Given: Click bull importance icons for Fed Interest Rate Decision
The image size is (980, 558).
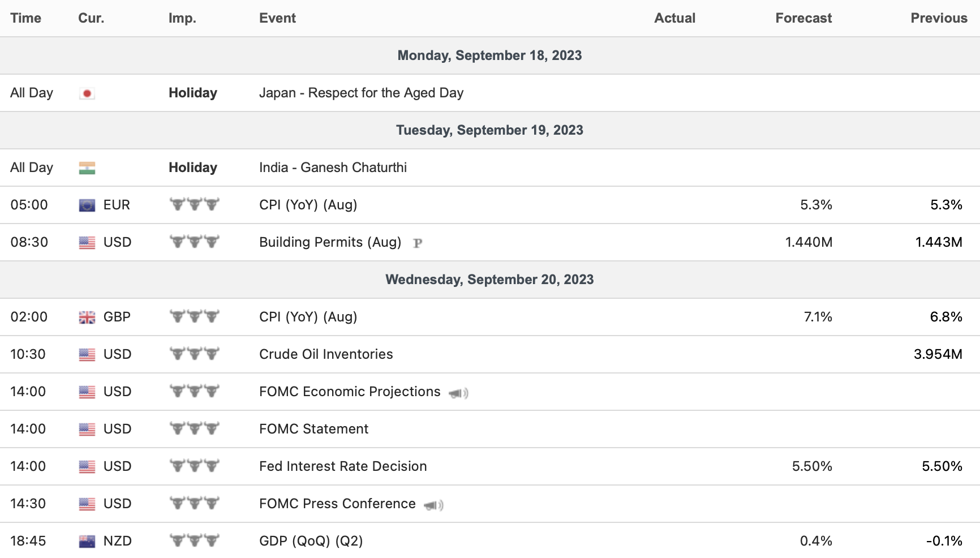Looking at the screenshot, I should click(194, 466).
